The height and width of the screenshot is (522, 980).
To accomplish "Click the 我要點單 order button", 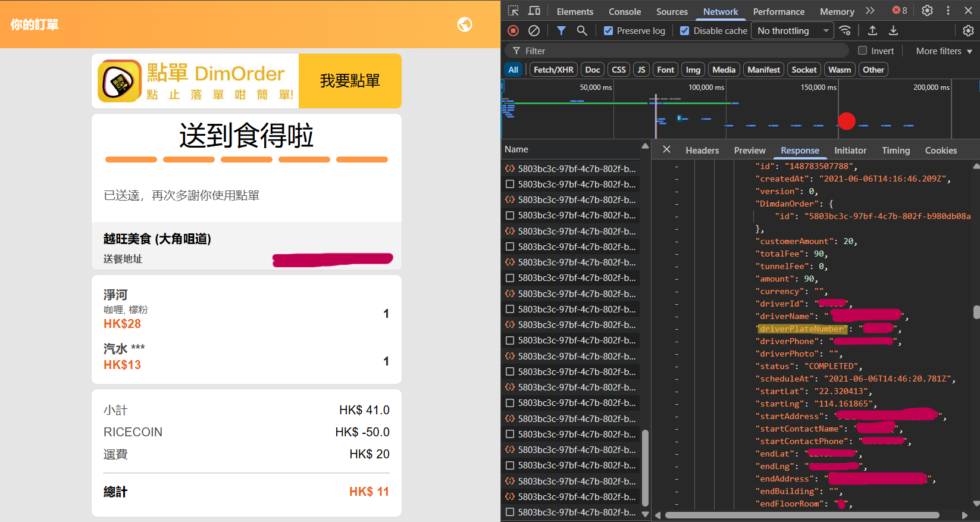I will [x=350, y=81].
